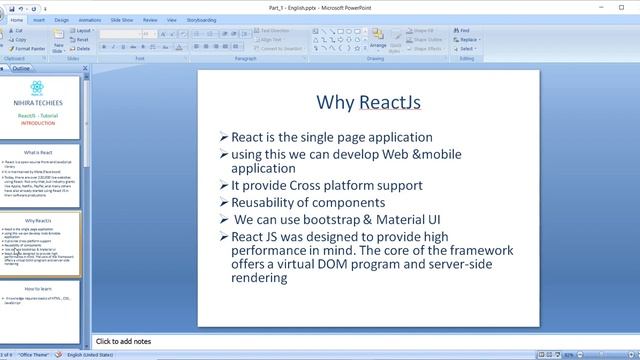Add a slide with the New Slide icon
The image size is (640, 360).
[58, 34]
